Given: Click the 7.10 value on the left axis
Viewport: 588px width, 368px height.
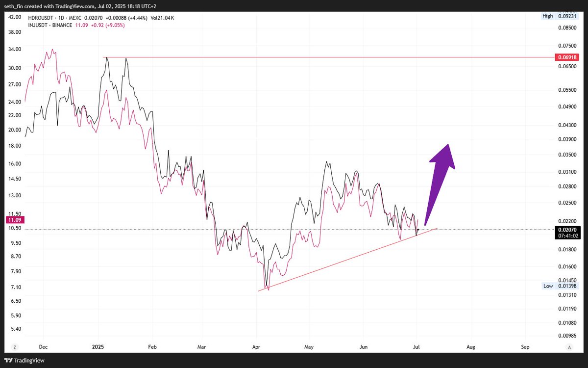Looking at the screenshot, I should (15, 287).
